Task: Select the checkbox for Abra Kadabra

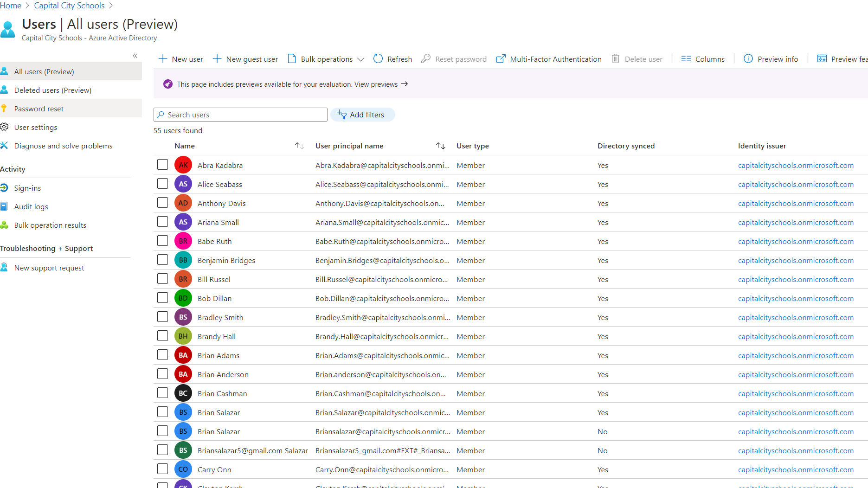Action: pyautogui.click(x=162, y=165)
